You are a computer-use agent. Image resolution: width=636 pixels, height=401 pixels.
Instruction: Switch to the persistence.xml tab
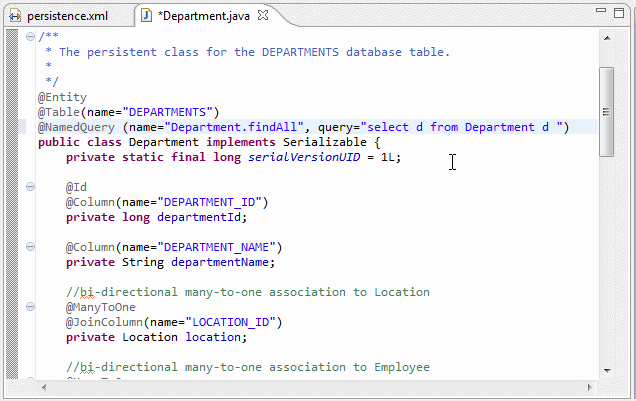(x=67, y=16)
